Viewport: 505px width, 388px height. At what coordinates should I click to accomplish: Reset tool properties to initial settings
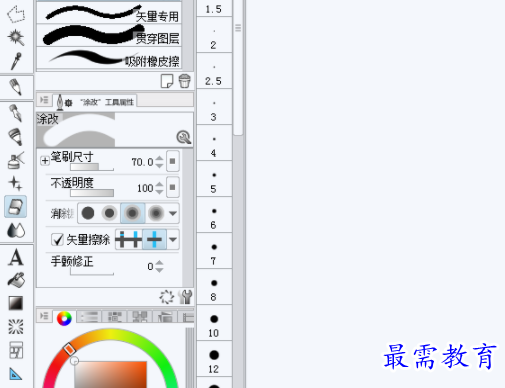(x=167, y=296)
